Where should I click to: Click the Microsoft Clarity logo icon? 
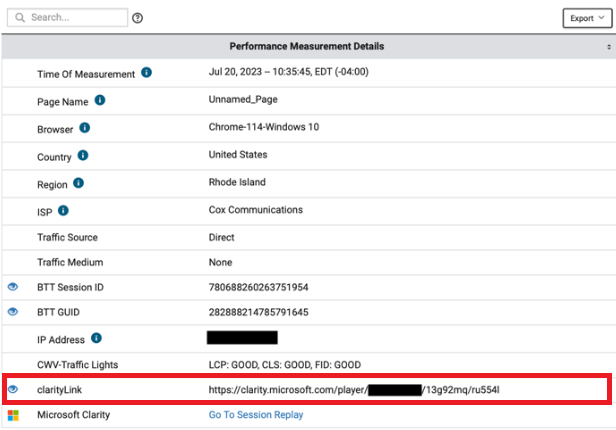pyautogui.click(x=13, y=415)
